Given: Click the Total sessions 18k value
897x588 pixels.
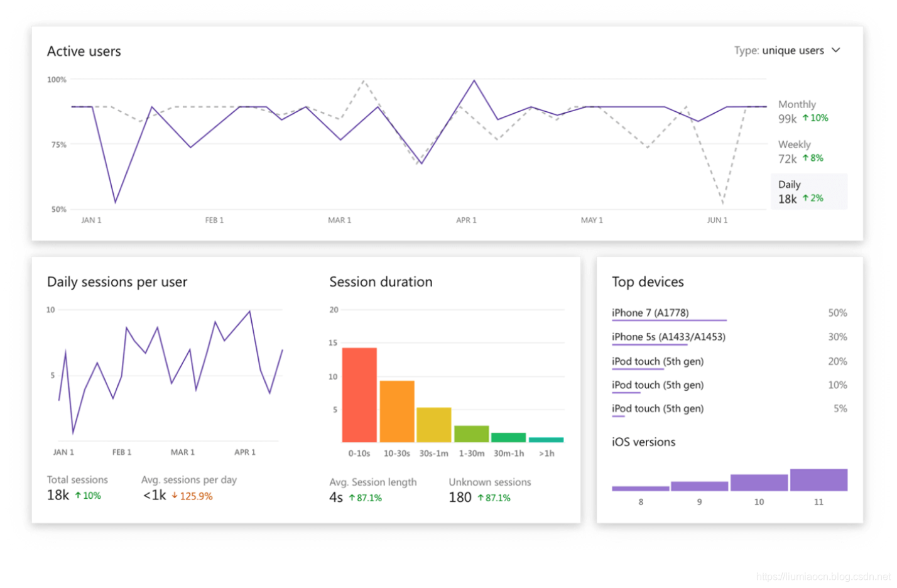Looking at the screenshot, I should click(58, 495).
